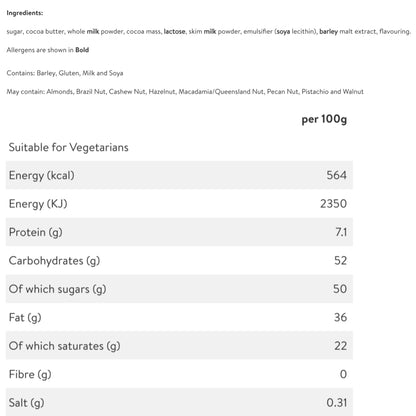Click the Fat (g) value 36
Image resolution: width=416 pixels, height=416 pixels.
tap(340, 317)
